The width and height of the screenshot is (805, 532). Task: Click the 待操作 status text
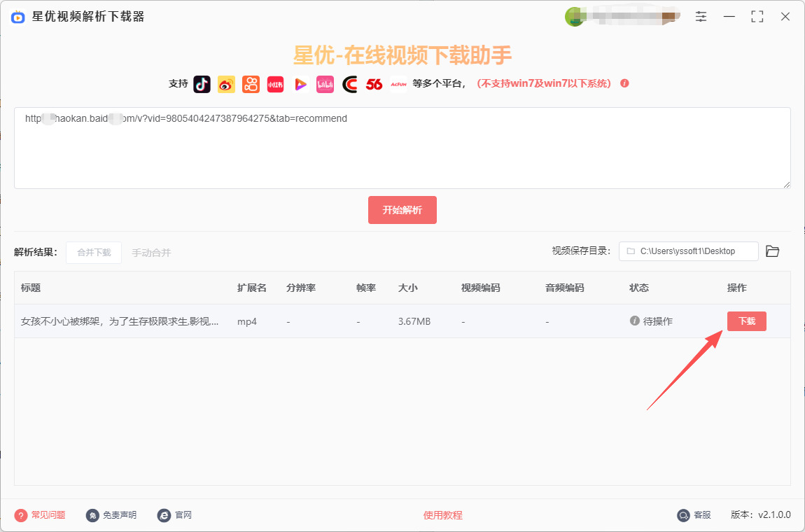[658, 321]
